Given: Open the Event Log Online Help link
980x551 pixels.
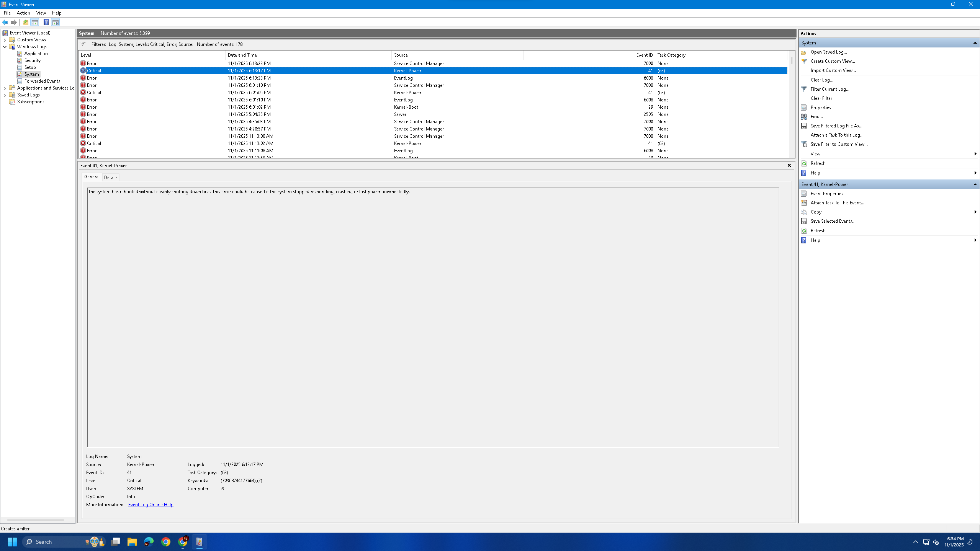Looking at the screenshot, I should [x=151, y=505].
